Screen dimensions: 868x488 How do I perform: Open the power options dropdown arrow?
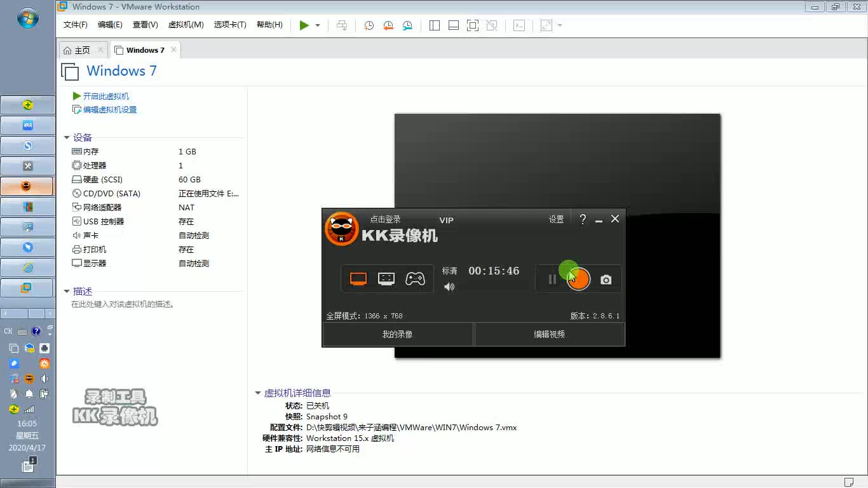318,25
